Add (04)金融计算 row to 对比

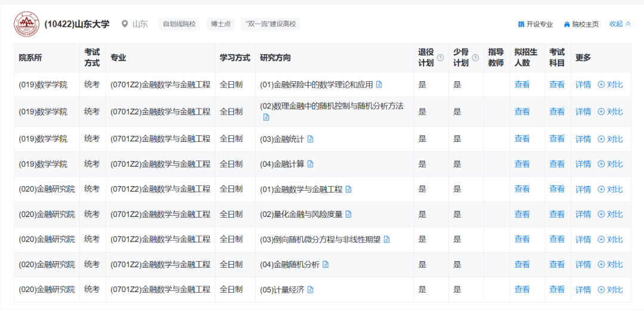pyautogui.click(x=610, y=164)
